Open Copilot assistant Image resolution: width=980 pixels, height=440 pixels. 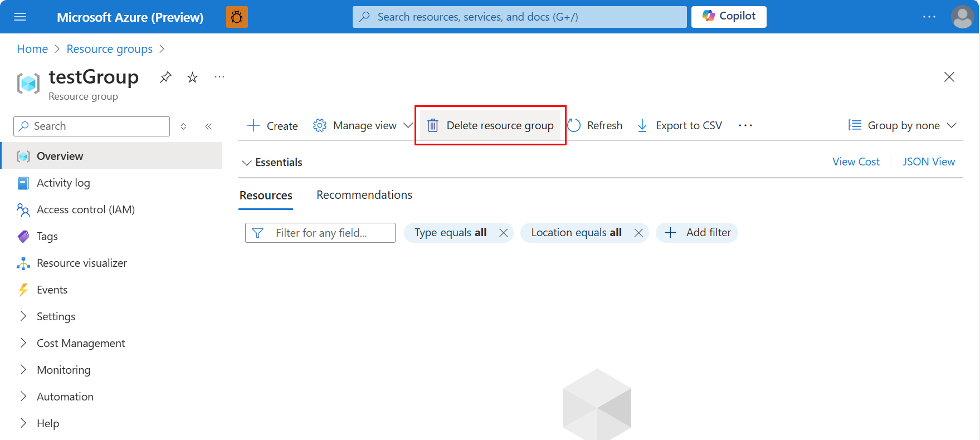(729, 17)
